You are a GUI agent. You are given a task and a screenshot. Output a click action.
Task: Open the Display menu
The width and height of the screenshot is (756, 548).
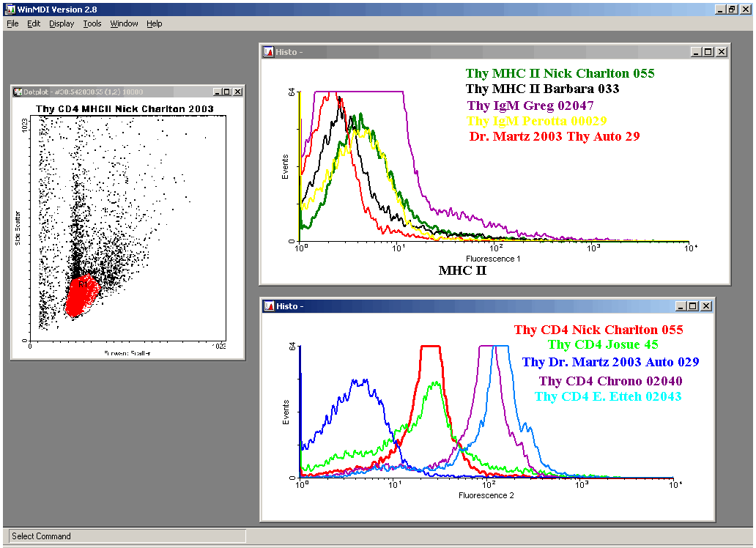point(62,23)
